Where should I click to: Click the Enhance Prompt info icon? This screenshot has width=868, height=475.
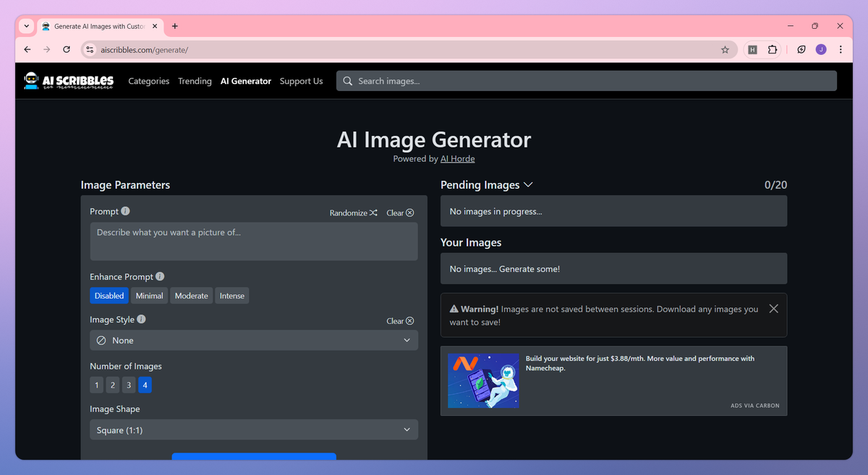(160, 276)
